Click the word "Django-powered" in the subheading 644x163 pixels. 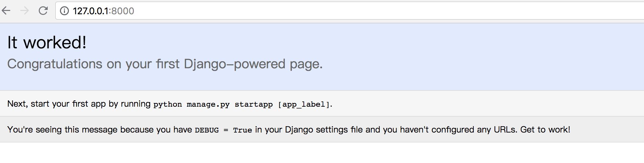point(235,64)
